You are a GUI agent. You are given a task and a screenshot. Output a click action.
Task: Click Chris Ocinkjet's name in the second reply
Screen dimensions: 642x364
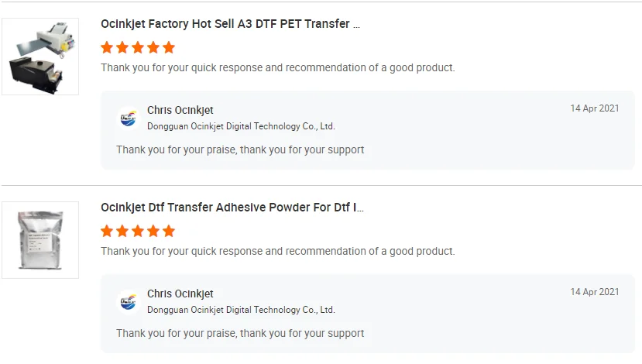180,294
